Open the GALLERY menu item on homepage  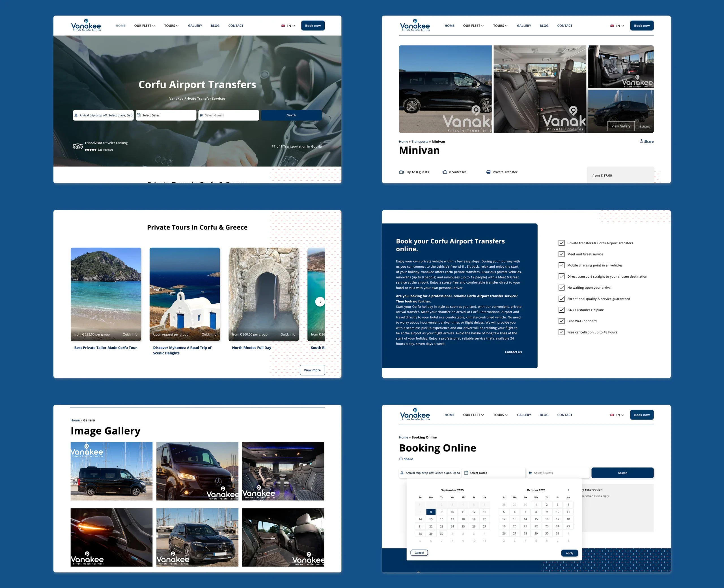[x=195, y=26]
